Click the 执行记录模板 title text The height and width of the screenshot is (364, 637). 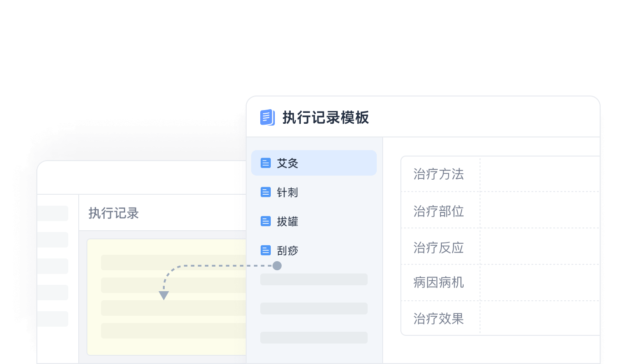325,117
